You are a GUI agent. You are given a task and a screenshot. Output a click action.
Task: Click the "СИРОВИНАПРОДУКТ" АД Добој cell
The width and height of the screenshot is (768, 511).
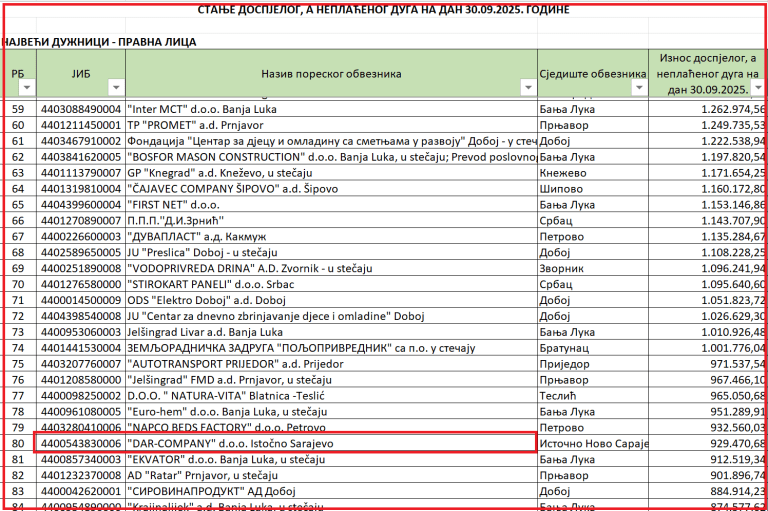[330, 490]
